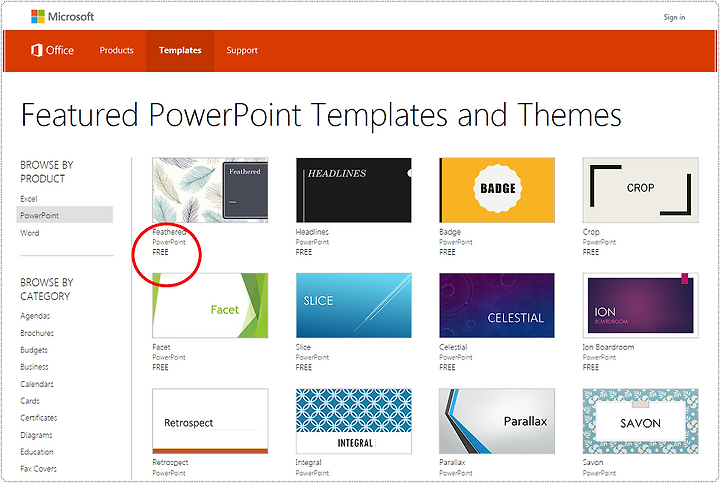Click the Integral title link
Viewport: 720px width, 483px height.
tap(309, 462)
